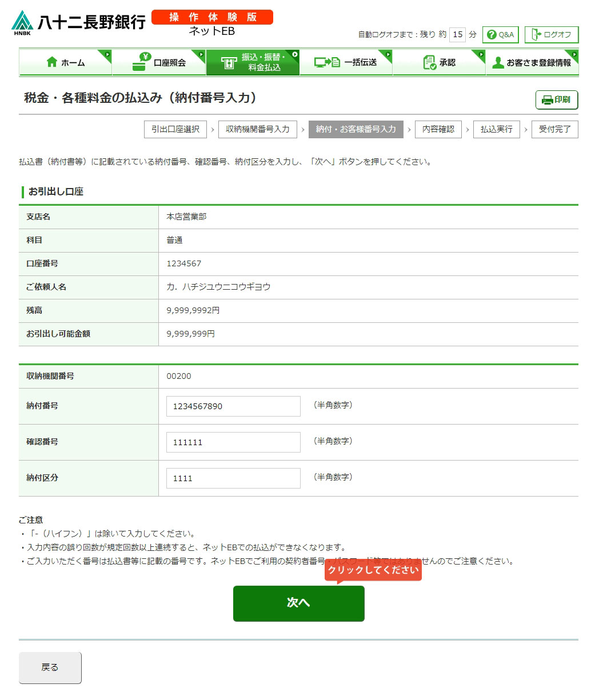Open 一括伝送 bulk transmission menu
Image resolution: width=611 pixels, height=700 pixels.
[346, 62]
